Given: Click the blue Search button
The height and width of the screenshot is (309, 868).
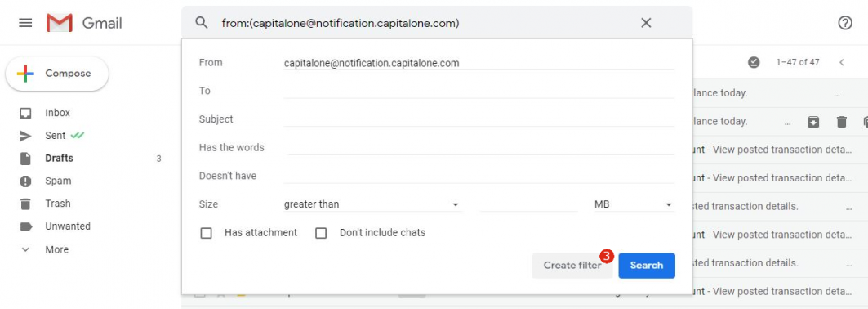Looking at the screenshot, I should (647, 265).
